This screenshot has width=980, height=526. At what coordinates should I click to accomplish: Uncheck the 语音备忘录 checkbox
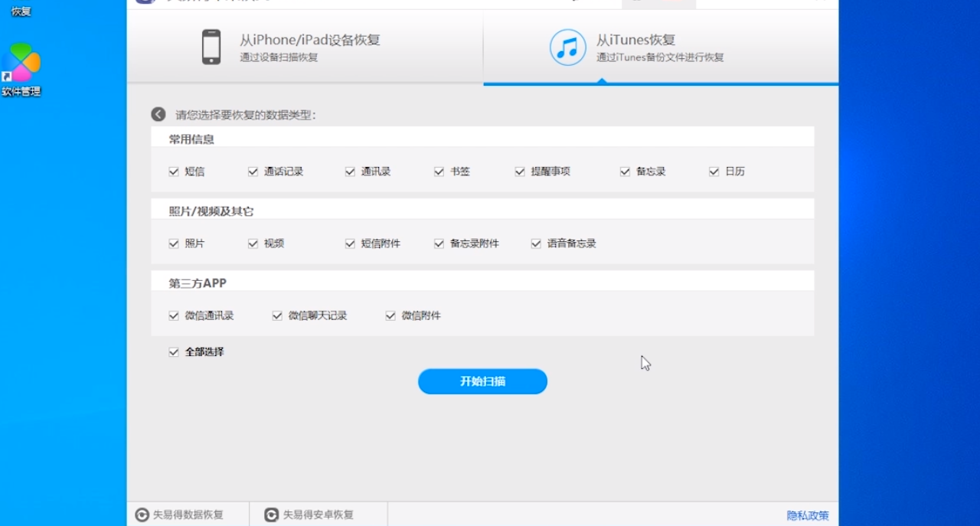pyautogui.click(x=537, y=243)
